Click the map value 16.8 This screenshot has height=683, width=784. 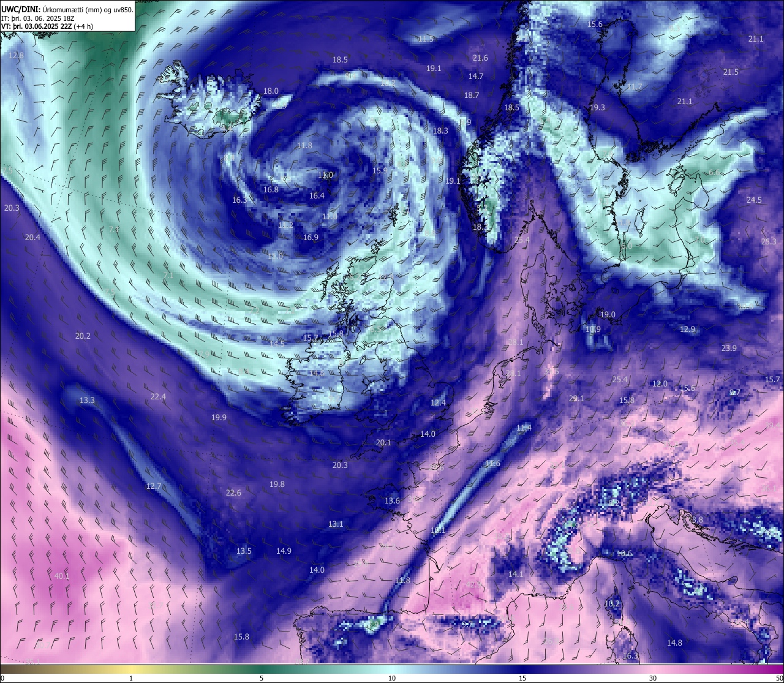click(271, 190)
